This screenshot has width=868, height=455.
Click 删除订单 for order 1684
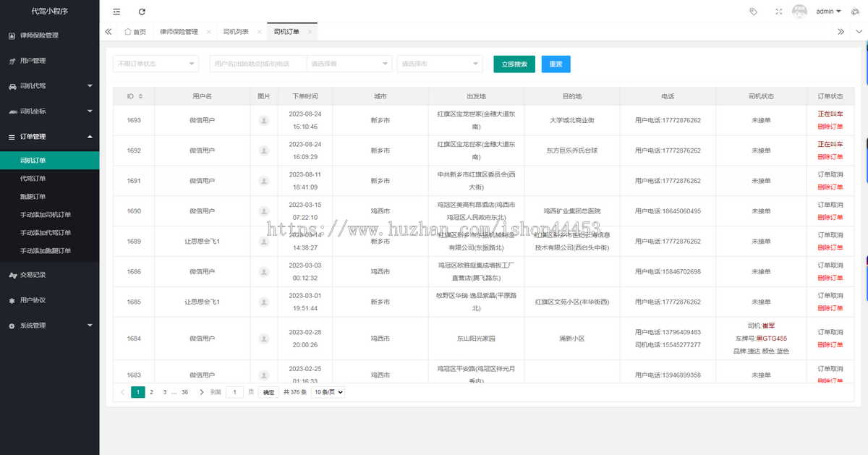tap(830, 344)
